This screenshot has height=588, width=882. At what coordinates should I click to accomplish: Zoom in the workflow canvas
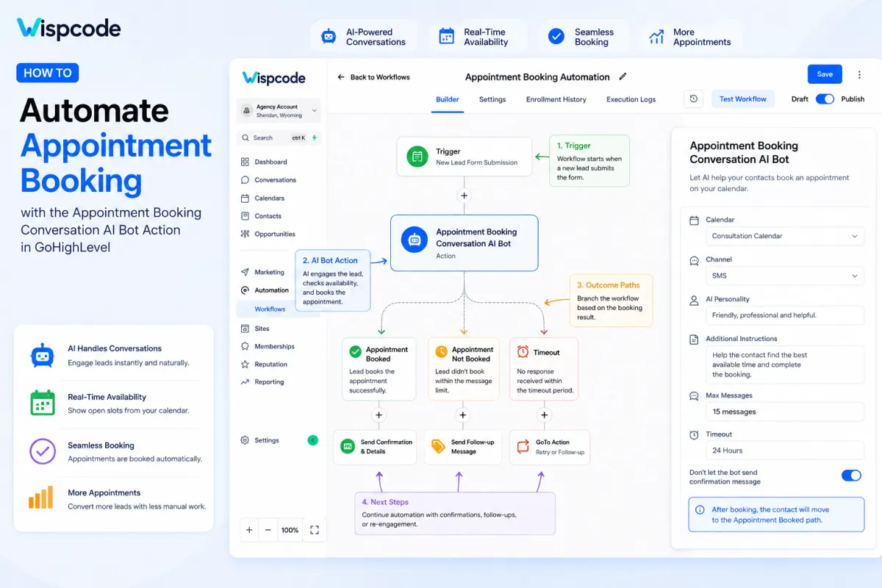click(x=249, y=530)
